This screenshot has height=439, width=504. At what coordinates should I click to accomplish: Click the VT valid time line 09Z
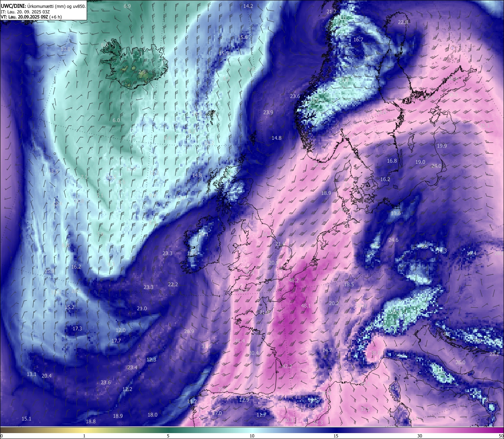click(x=31, y=17)
